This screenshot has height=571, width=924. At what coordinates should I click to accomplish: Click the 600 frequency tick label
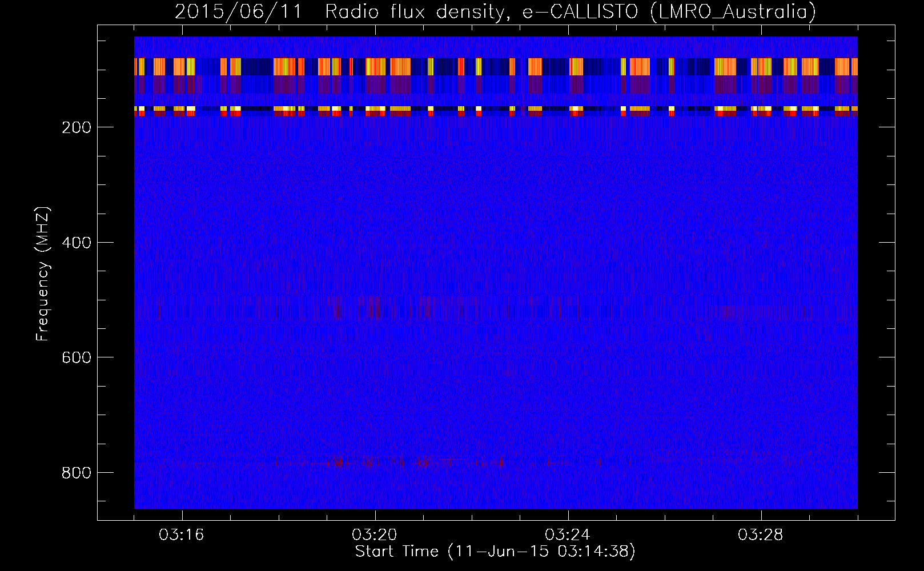pyautogui.click(x=76, y=357)
